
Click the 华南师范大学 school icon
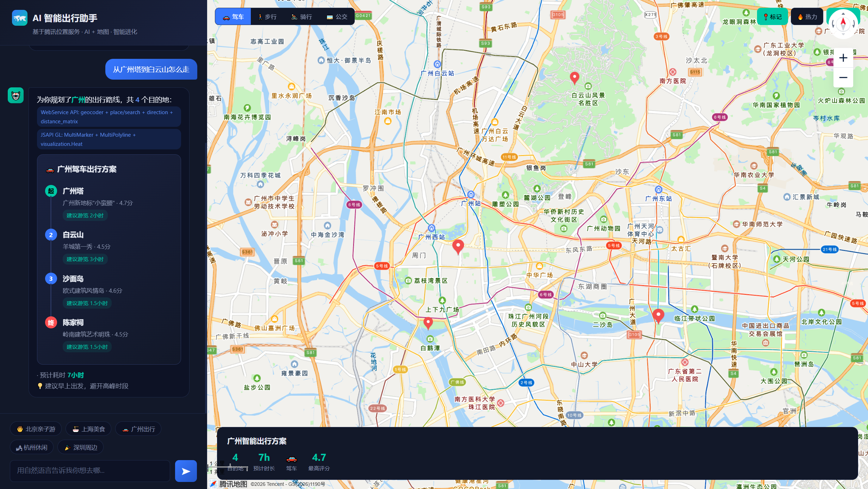click(736, 224)
